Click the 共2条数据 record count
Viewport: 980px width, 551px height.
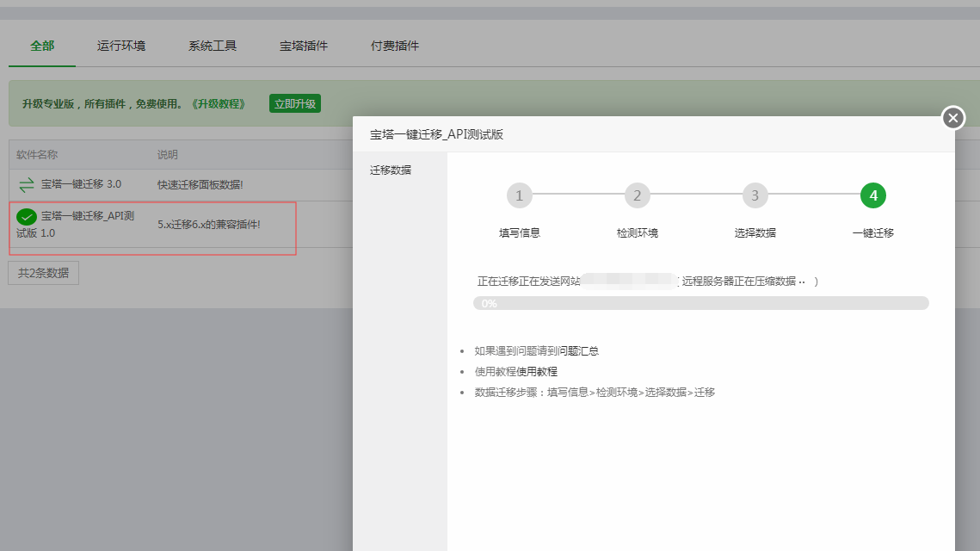tap(43, 273)
